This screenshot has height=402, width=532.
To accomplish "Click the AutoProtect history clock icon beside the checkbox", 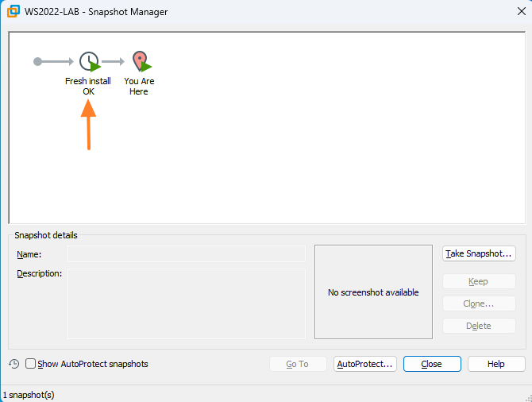I will click(14, 364).
